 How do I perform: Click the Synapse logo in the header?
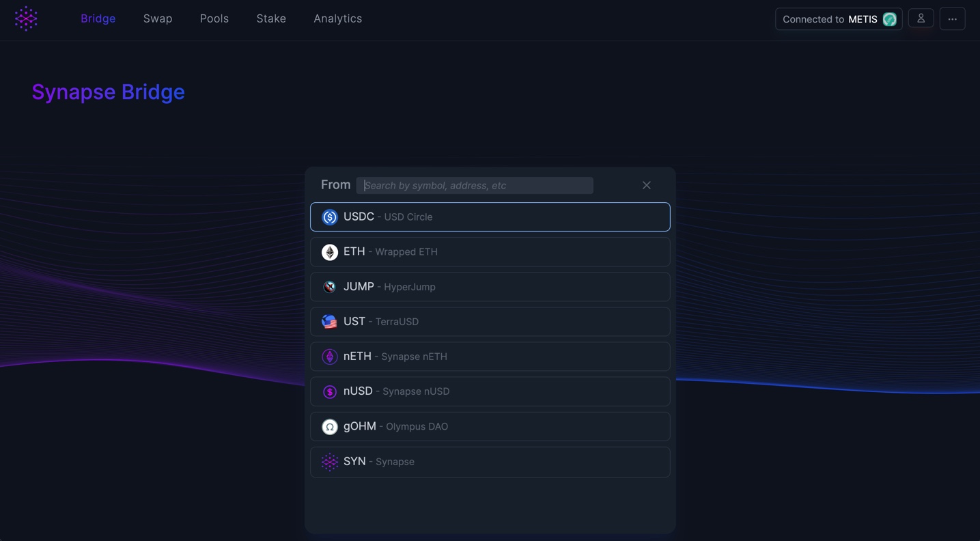click(x=26, y=18)
